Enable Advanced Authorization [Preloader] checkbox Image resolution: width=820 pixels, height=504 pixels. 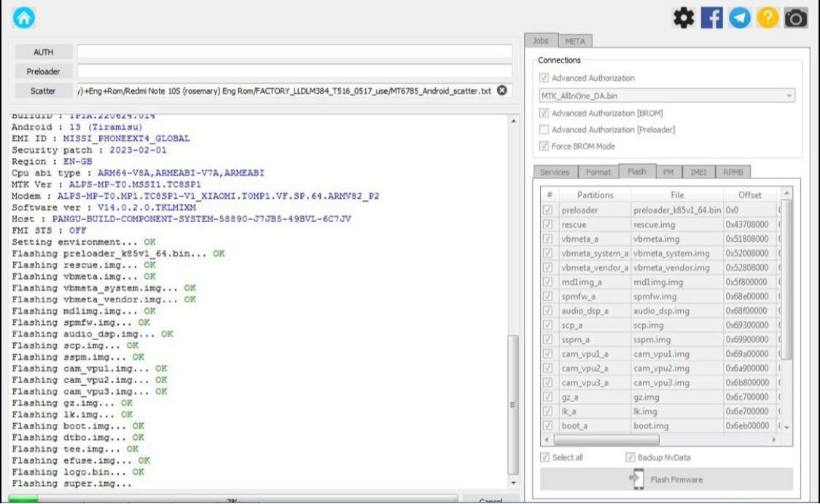coord(544,129)
